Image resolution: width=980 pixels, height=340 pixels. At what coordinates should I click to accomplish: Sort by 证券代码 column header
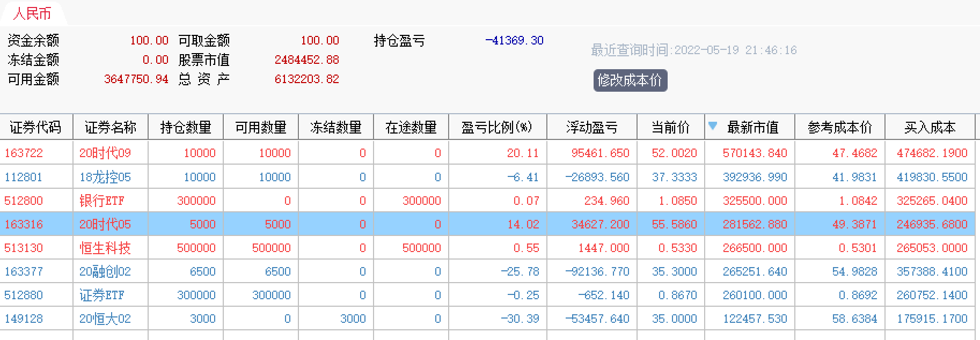pos(36,127)
